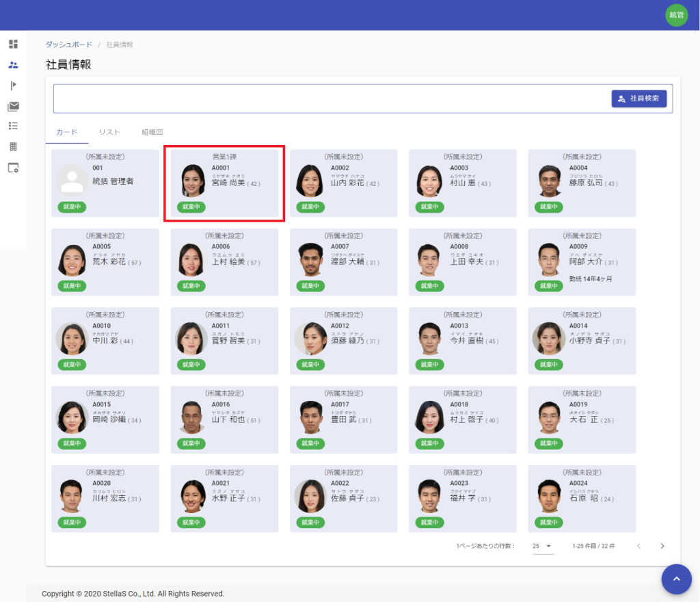The height and width of the screenshot is (602, 700).
Task: Open the dashboard icon in sidebar
Action: (13, 44)
